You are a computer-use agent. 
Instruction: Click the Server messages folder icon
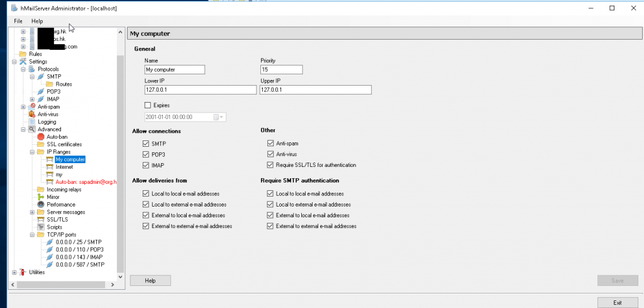(41, 212)
